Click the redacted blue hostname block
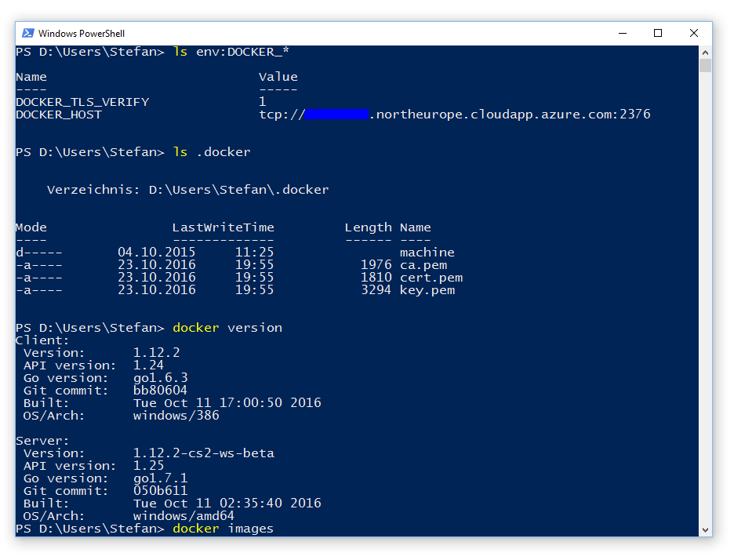 point(336,115)
